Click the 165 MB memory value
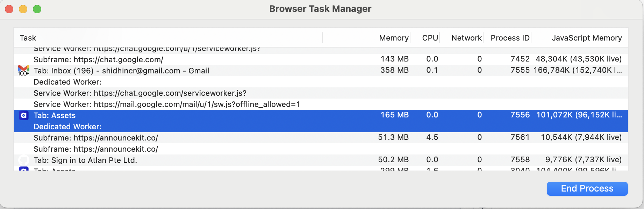644x209 pixels. (395, 115)
